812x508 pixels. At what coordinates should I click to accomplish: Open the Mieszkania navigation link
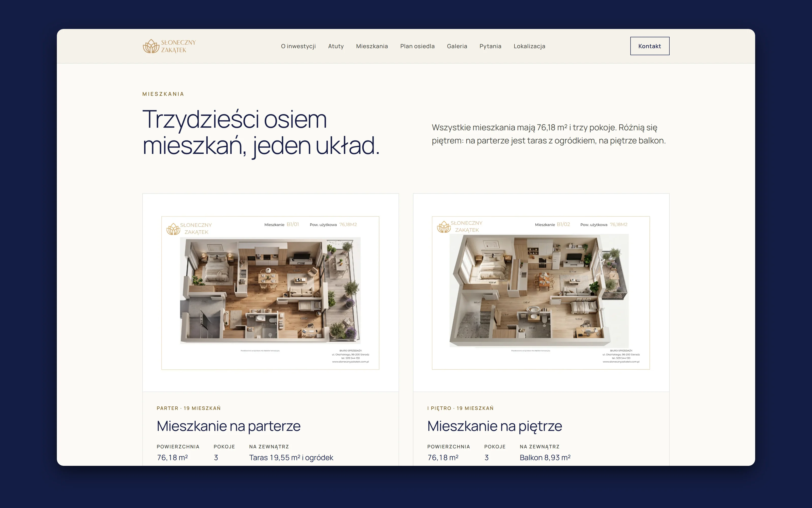[x=372, y=46]
